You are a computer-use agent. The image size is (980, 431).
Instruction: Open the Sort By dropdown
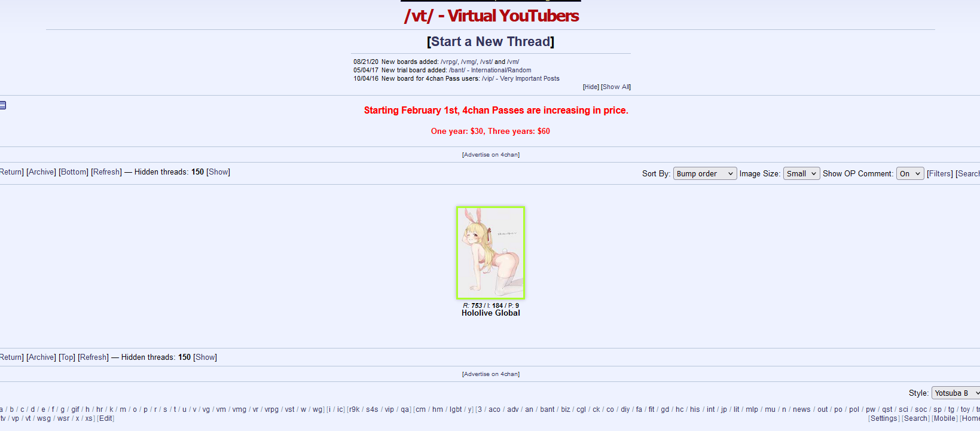705,173
